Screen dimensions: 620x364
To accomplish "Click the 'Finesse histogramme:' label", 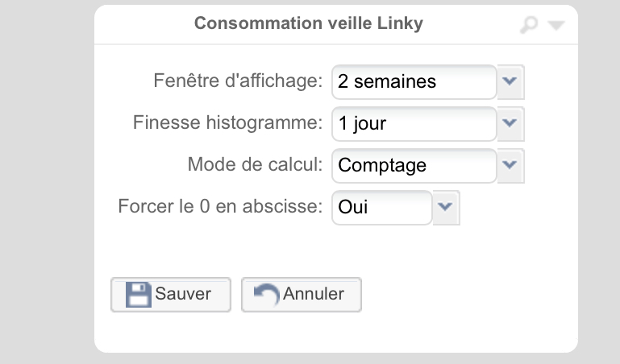I will click(x=227, y=122).
